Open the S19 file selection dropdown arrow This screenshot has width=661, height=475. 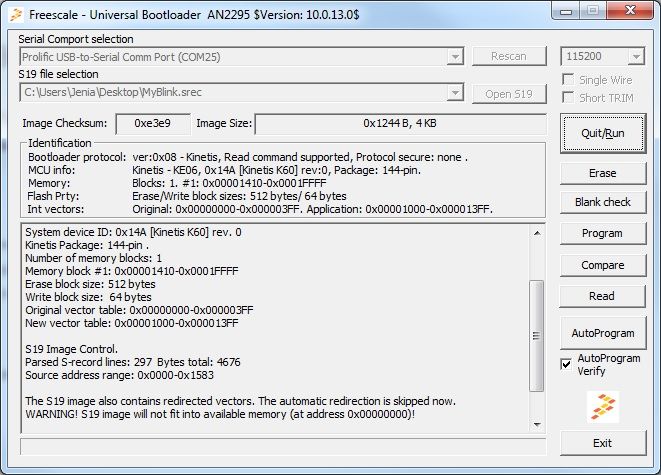(x=455, y=93)
